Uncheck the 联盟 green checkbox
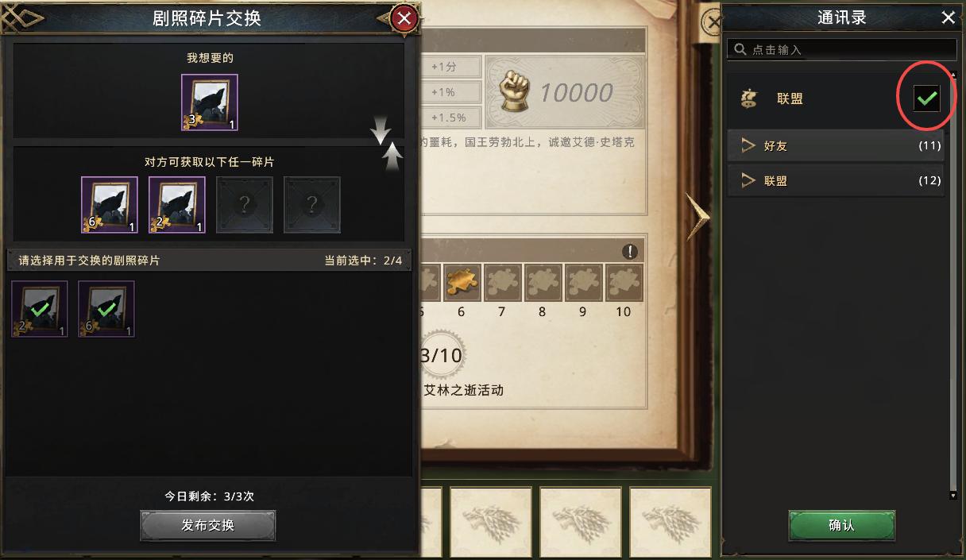966x560 pixels. tap(926, 98)
